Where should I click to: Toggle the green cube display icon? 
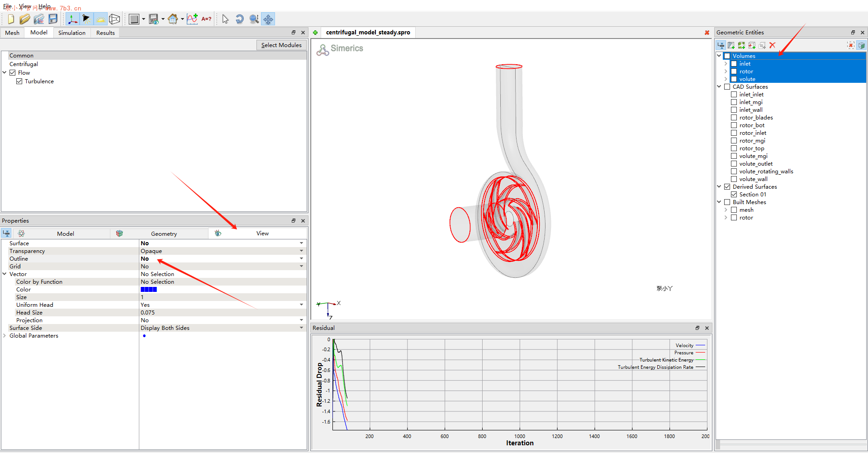click(x=862, y=45)
